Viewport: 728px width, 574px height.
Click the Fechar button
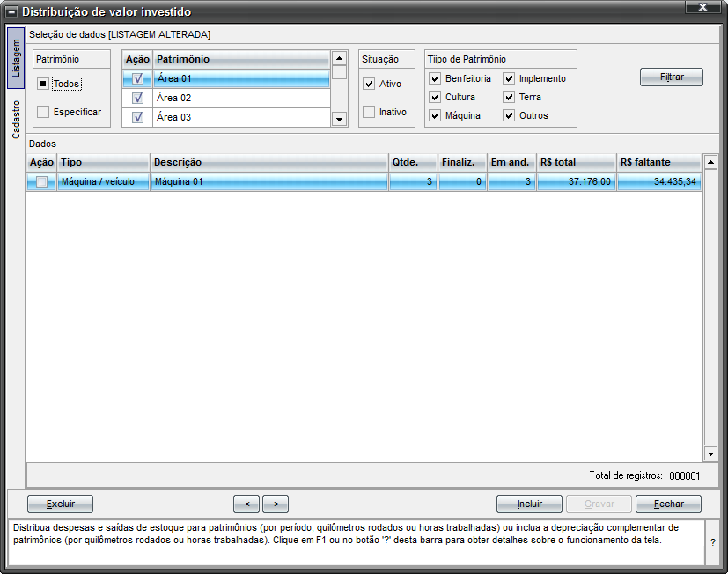[668, 504]
